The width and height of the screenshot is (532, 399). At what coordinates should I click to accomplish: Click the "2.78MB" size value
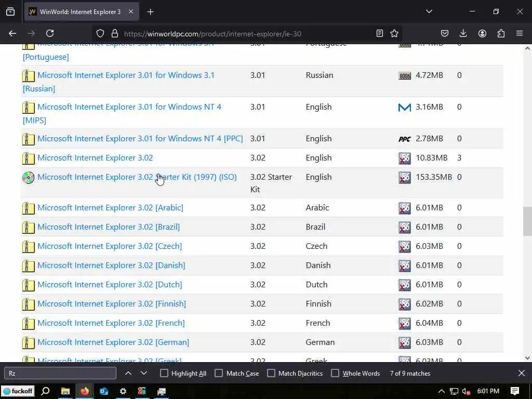point(429,138)
